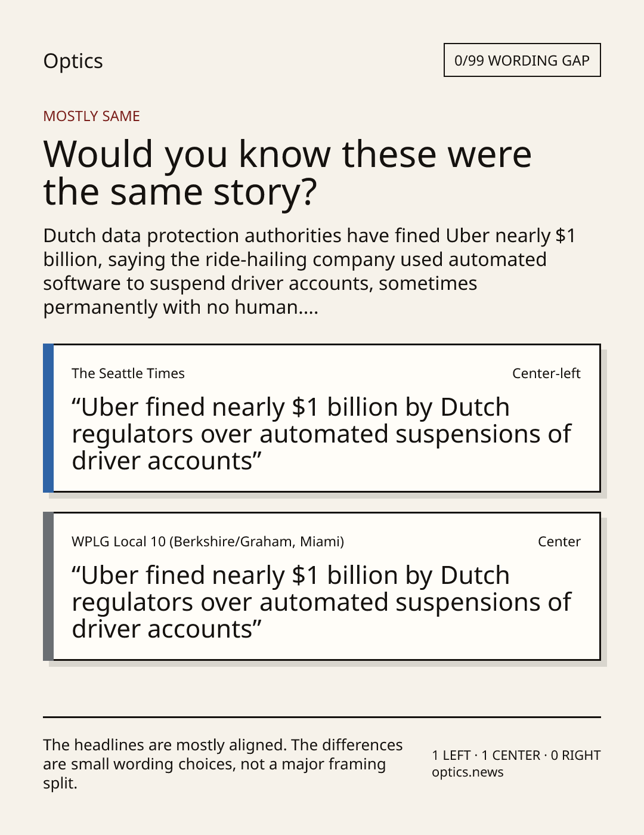Click the WPLG quoted headline text
Screen dimensions: 644x835
pyautogui.click(x=321, y=602)
